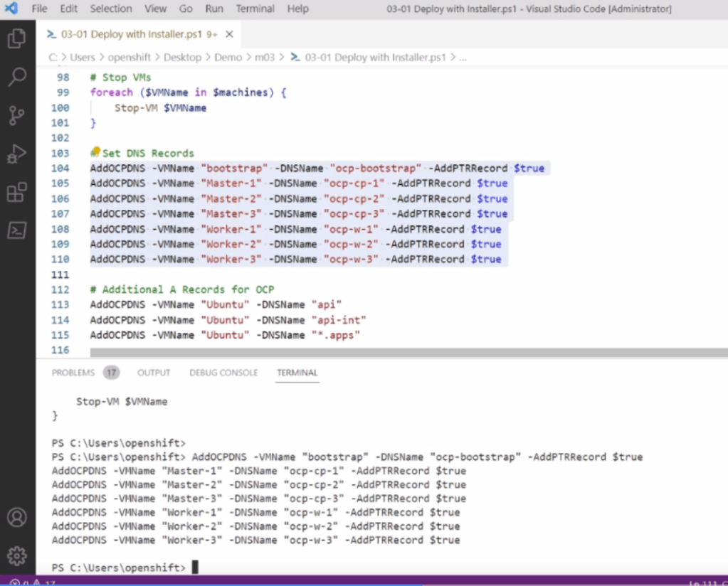This screenshot has height=586, width=728.
Task: Click the 'foreach ($VMName in $machines)' line
Action: point(188,92)
